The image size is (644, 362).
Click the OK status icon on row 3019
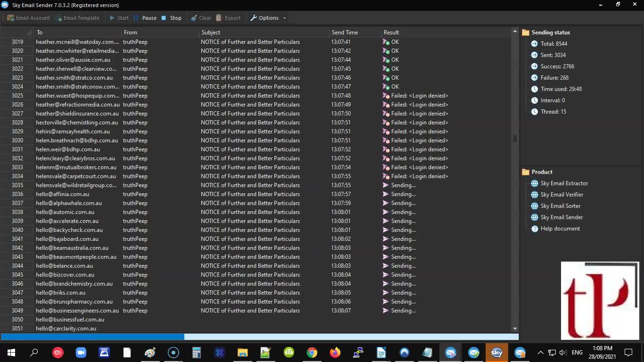[386, 42]
